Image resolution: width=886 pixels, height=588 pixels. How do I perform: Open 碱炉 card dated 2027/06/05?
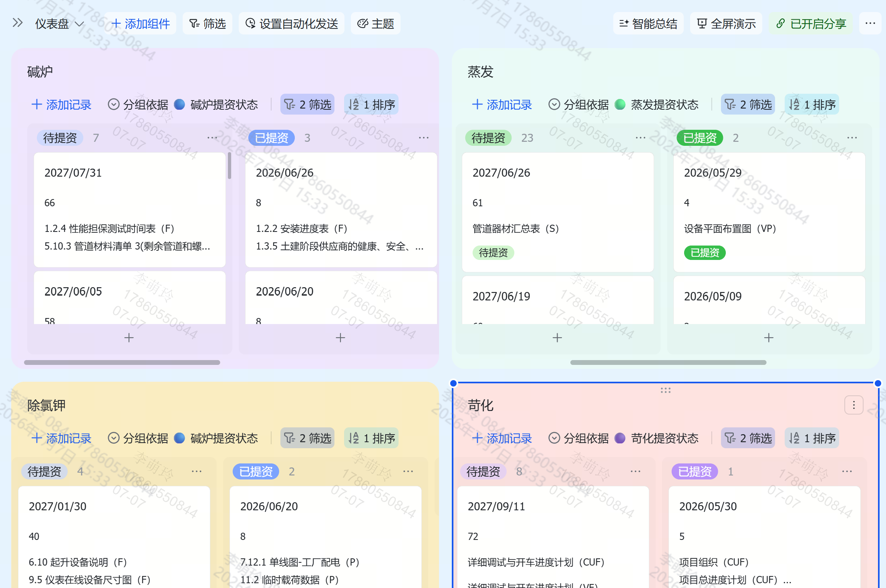[x=130, y=298]
